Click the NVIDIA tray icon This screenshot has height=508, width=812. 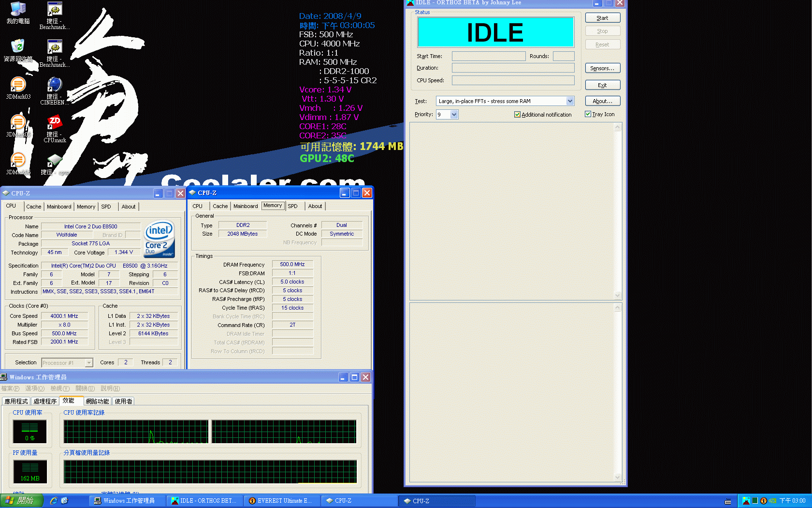772,501
